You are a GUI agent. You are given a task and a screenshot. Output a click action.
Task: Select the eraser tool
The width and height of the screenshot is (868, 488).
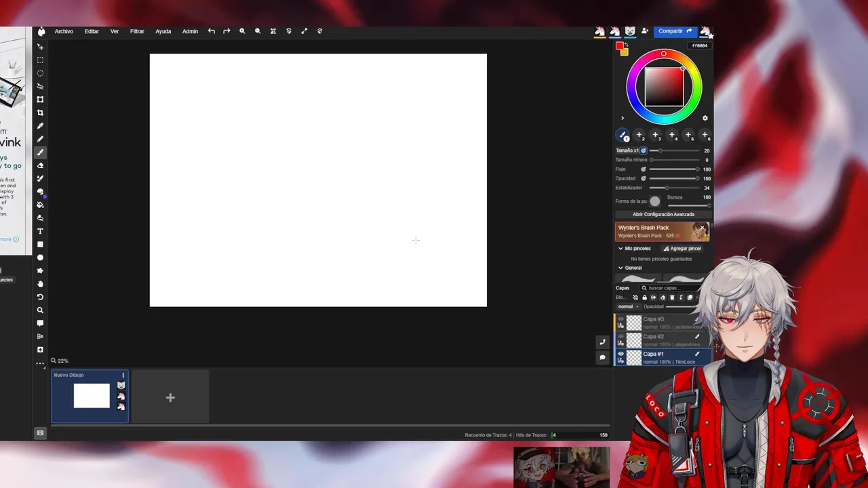tap(40, 165)
